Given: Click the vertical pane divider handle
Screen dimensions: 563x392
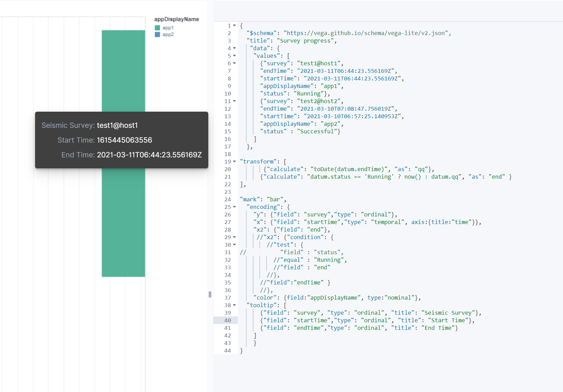Looking at the screenshot, I should coord(210,294).
